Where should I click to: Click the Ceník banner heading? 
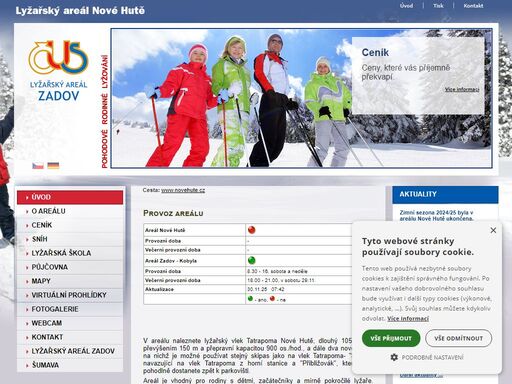click(x=375, y=52)
